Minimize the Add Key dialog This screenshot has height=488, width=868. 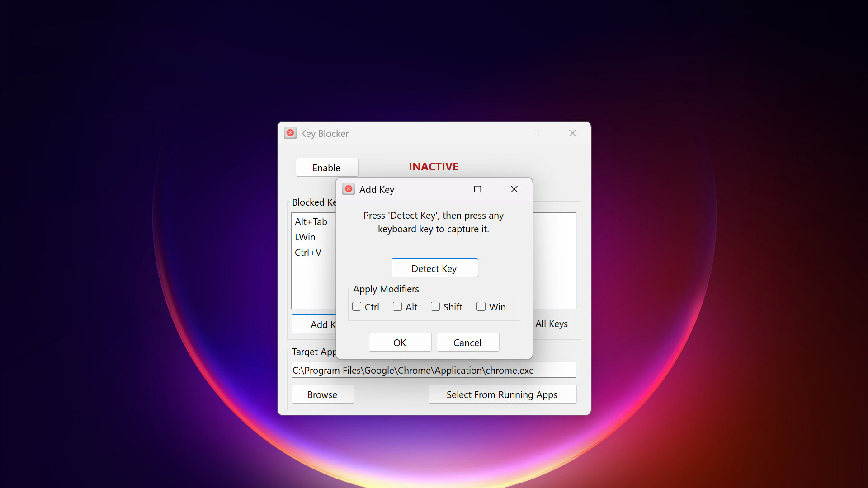click(441, 189)
